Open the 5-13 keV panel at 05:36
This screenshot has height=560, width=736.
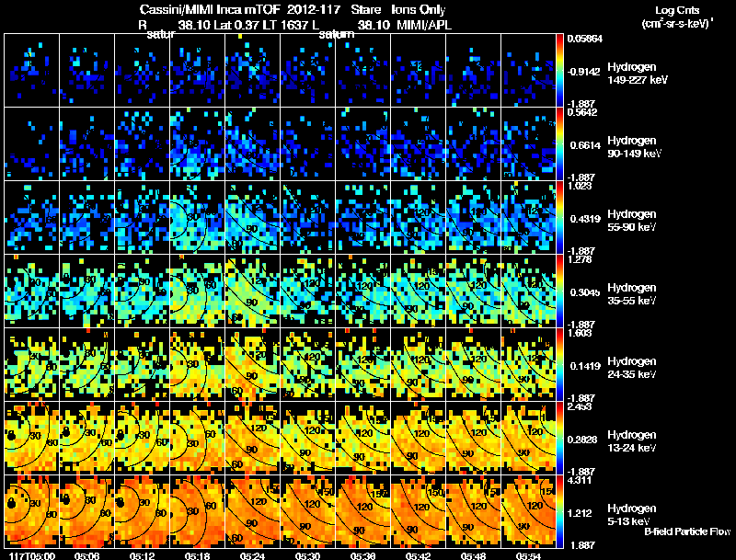[x=362, y=512]
